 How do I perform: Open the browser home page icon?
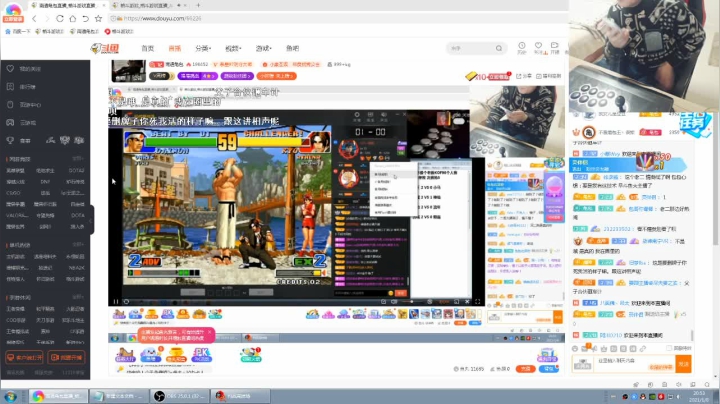[73, 19]
